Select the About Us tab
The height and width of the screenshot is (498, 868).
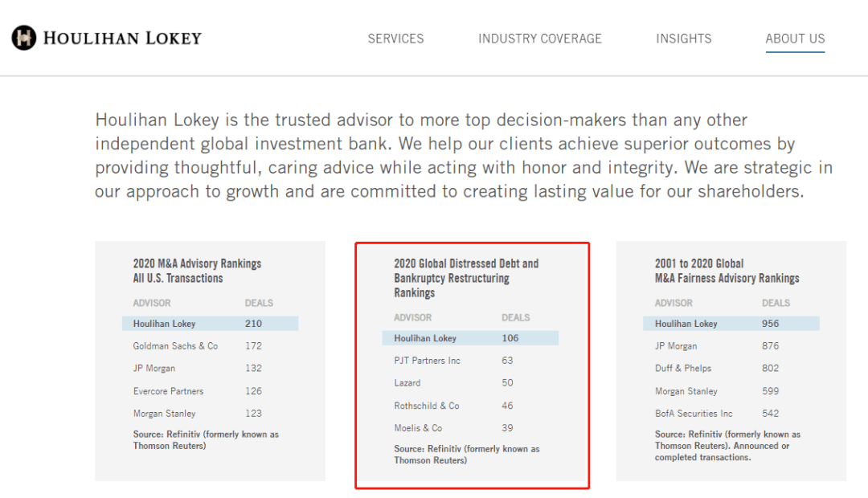[x=795, y=39]
